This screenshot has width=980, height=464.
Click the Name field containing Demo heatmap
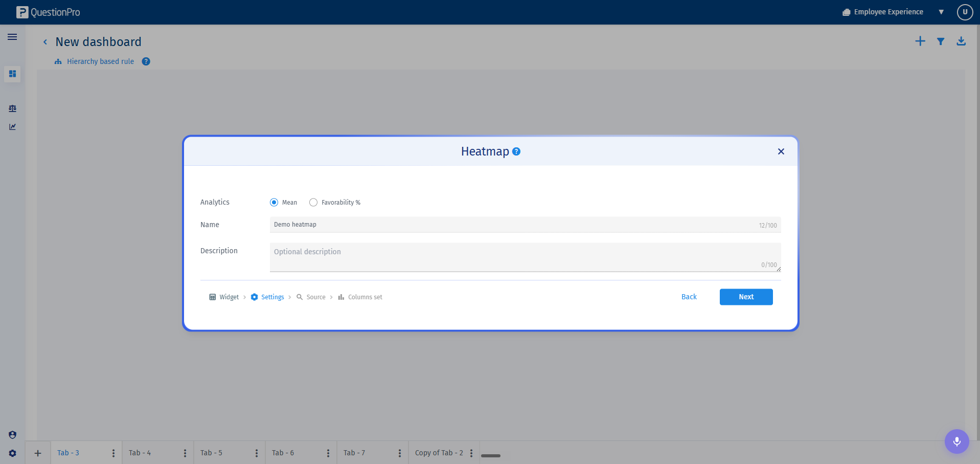[x=525, y=225]
